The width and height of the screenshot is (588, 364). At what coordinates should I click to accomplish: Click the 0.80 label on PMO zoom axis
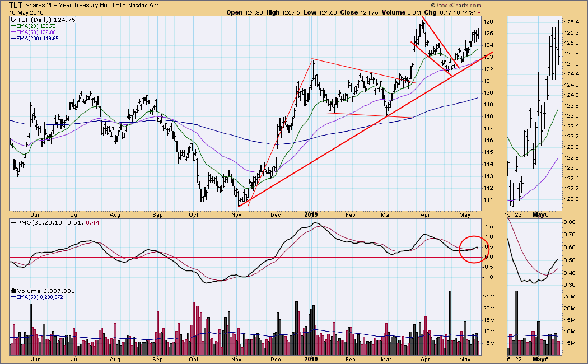pos(570,222)
